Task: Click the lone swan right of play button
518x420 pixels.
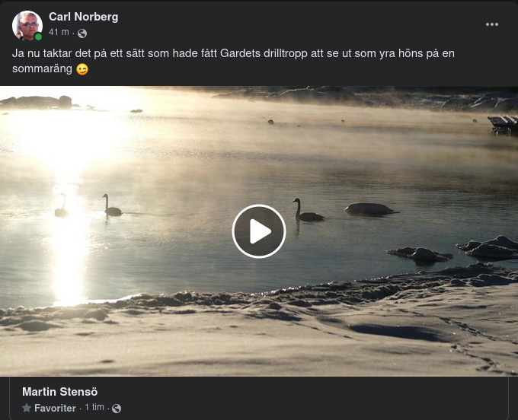Action: 306,212
